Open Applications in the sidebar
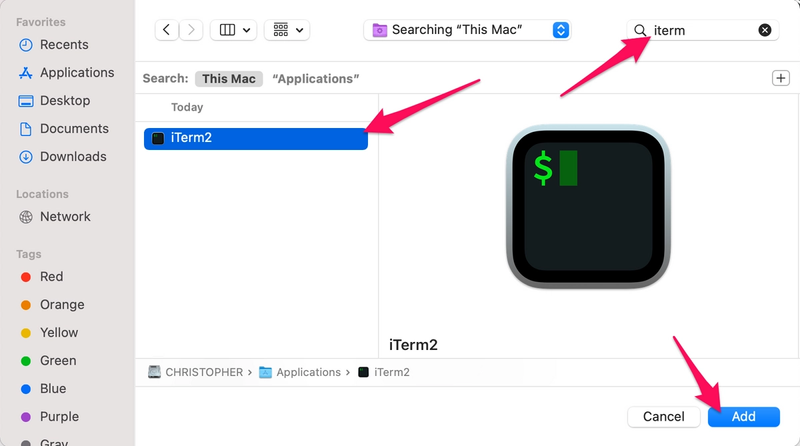 click(77, 73)
